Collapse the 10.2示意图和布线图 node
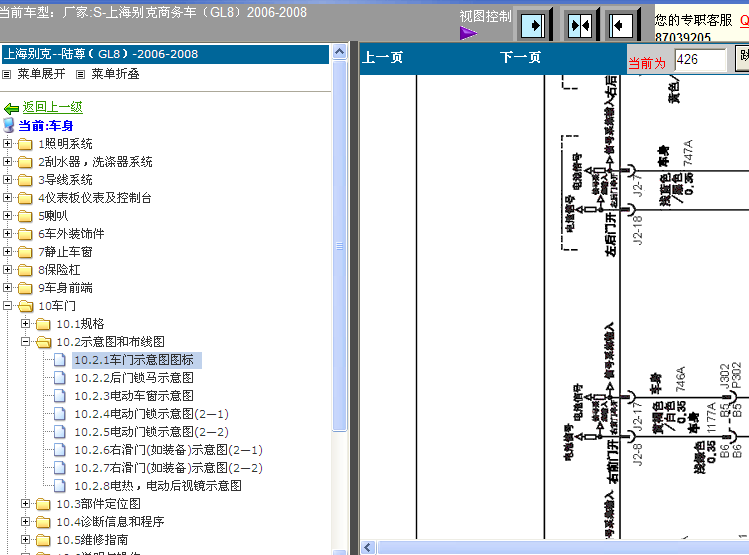Viewport: 749px width, 555px height. (25, 342)
